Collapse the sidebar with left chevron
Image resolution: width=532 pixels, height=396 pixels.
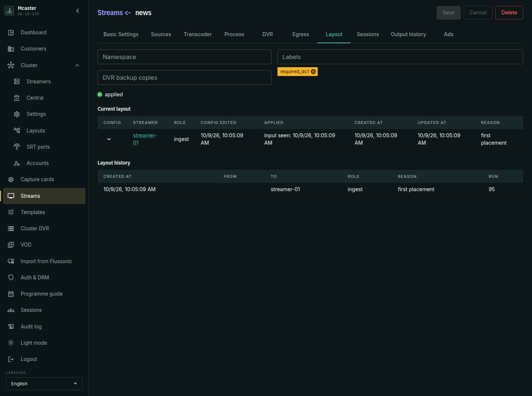coord(78,11)
